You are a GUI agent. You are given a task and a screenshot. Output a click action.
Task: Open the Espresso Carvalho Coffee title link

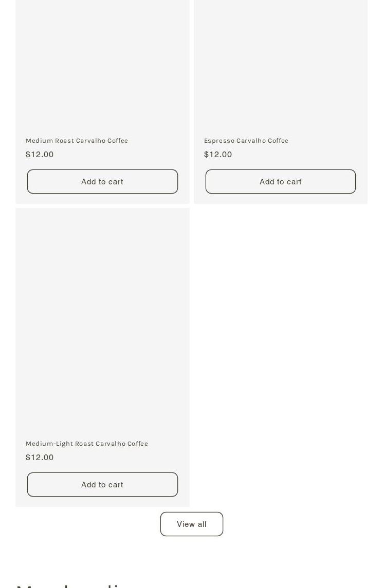(246, 141)
